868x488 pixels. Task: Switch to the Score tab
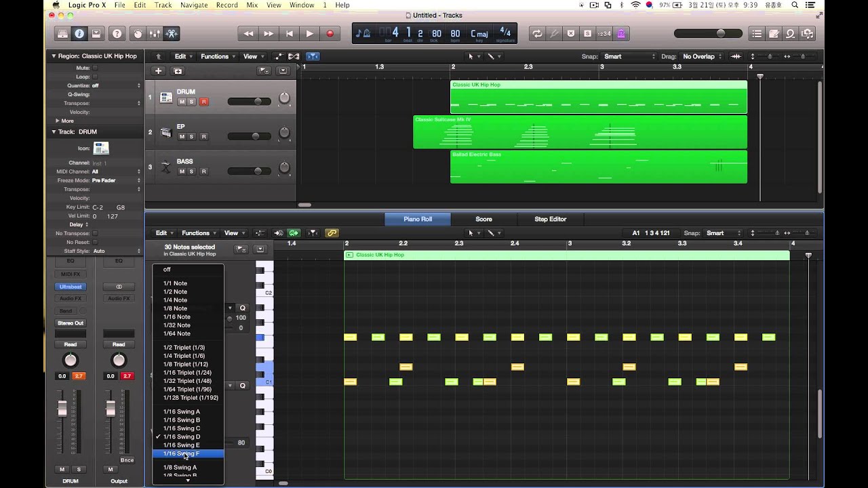click(484, 219)
